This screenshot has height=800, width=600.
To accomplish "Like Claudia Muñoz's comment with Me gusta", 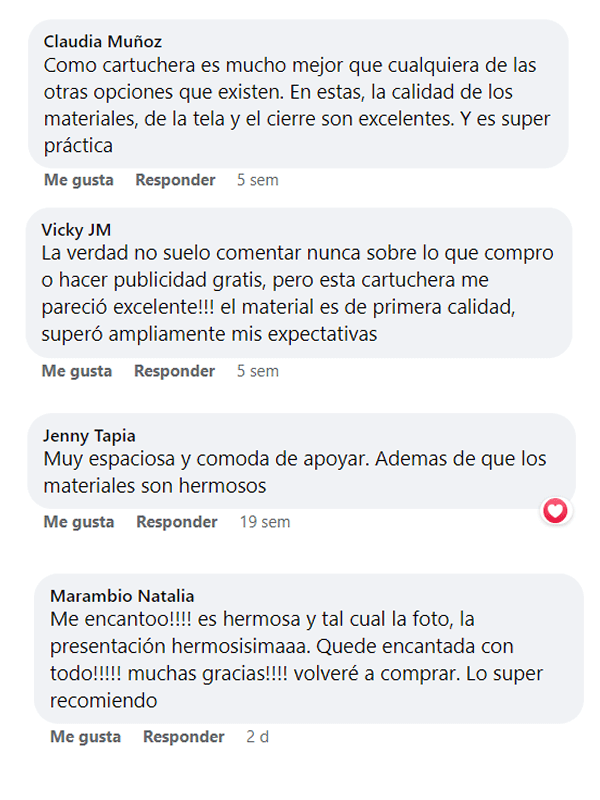I will tap(79, 180).
